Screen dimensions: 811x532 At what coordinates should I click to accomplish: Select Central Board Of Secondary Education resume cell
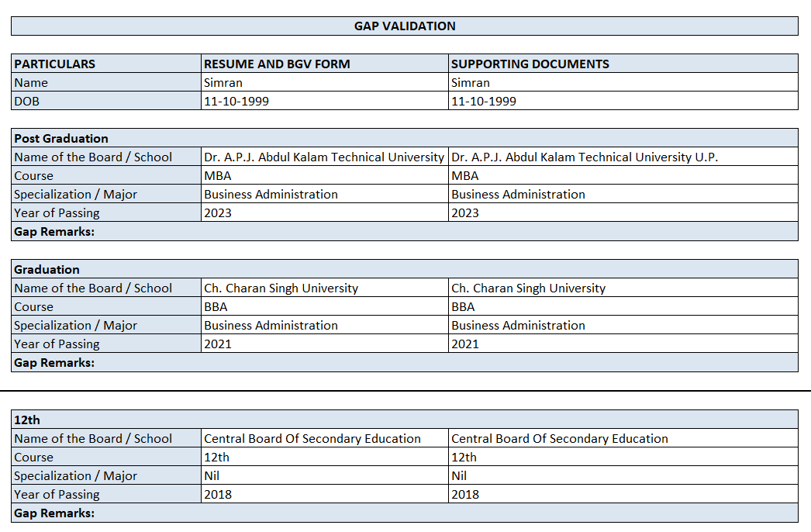pos(324,438)
